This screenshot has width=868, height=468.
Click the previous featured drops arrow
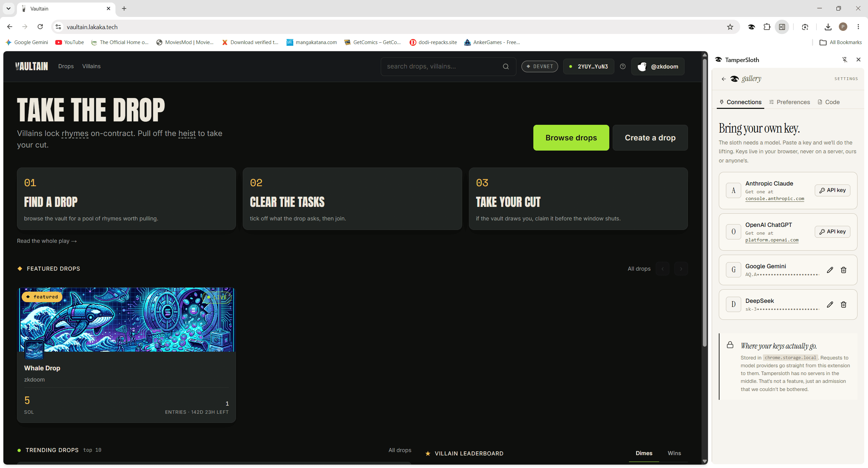[x=663, y=269]
